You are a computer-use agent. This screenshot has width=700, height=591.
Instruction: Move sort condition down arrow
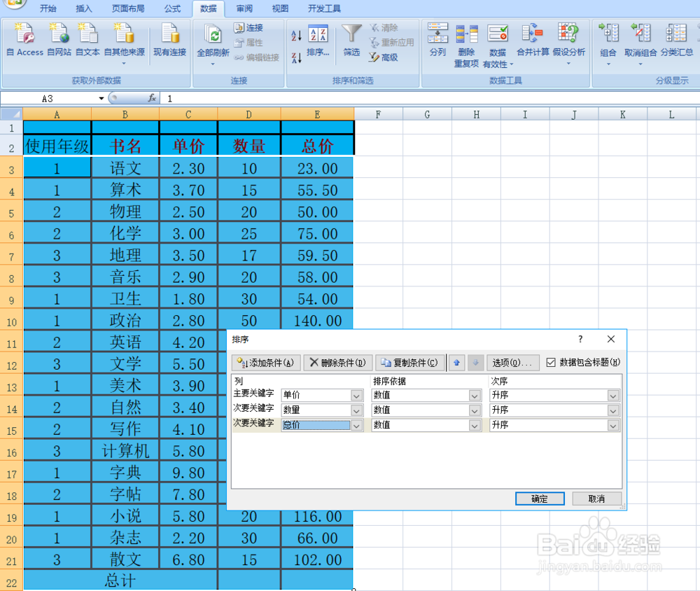click(476, 362)
